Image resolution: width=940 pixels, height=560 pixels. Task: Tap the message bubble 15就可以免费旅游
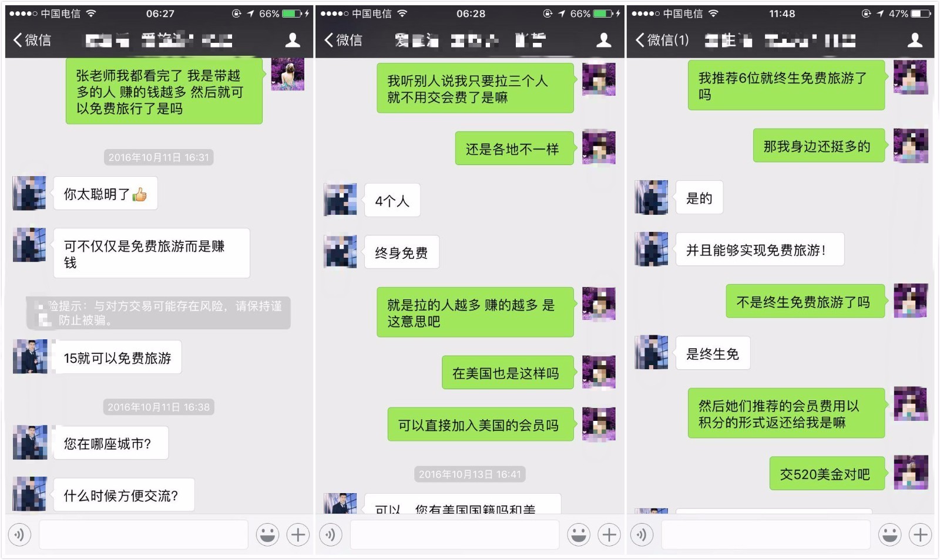117,357
